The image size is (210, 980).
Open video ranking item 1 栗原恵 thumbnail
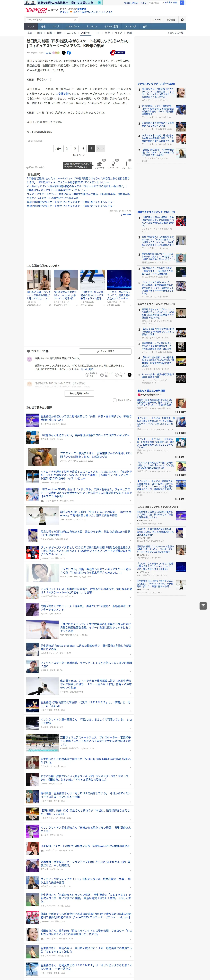tap(181, 313)
